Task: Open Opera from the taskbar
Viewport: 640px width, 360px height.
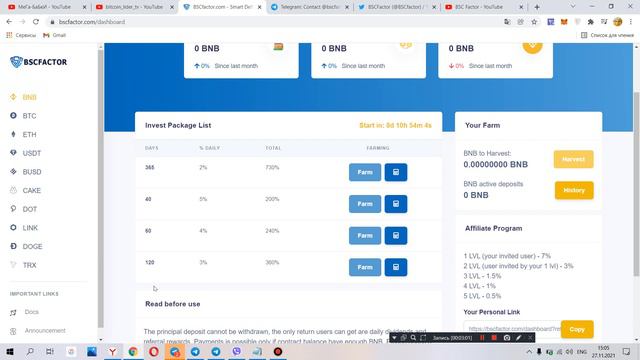Action: pos(153,351)
